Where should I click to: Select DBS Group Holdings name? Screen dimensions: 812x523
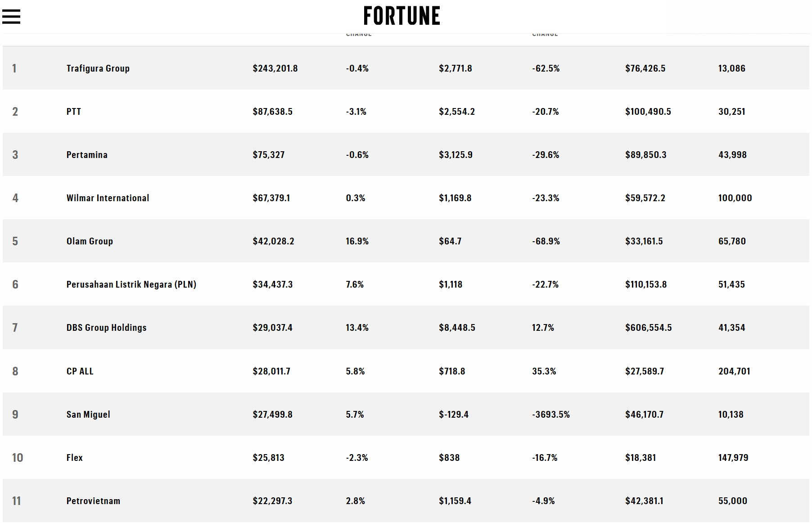[x=107, y=328]
